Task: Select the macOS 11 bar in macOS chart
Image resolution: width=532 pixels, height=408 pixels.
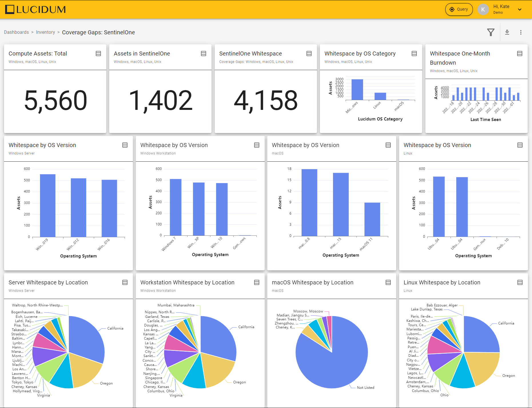Action: 372,219
